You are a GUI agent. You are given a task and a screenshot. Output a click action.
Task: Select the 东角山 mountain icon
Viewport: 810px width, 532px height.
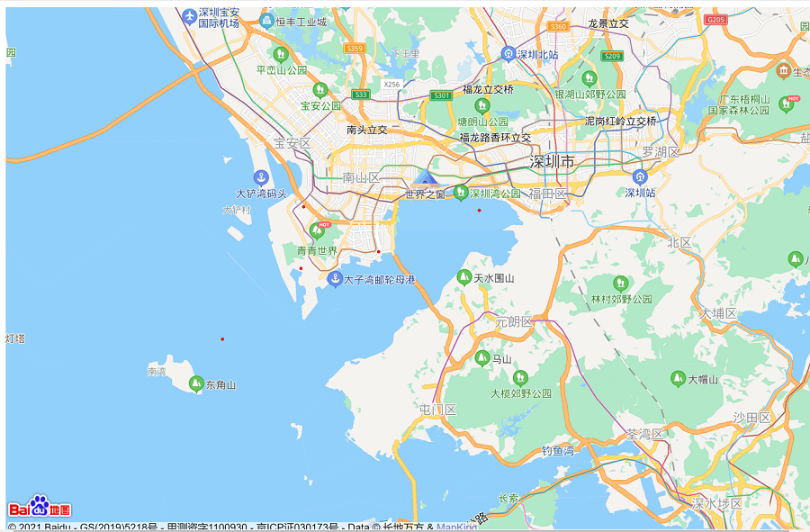[196, 383]
